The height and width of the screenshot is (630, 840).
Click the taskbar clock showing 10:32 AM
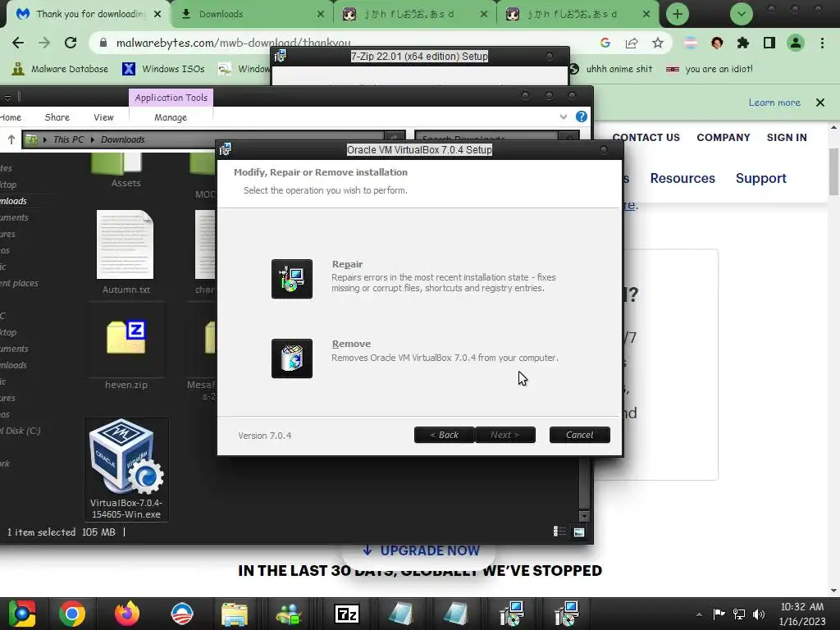(802, 614)
